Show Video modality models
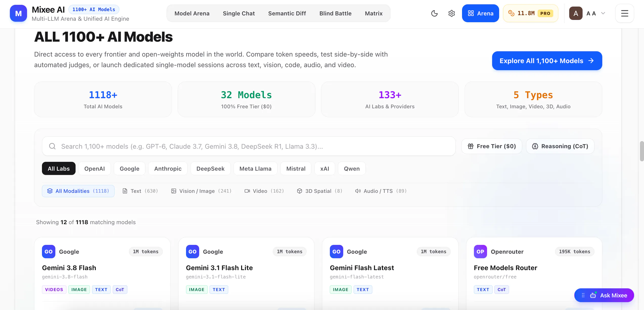The width and height of the screenshot is (644, 310). [x=264, y=191]
